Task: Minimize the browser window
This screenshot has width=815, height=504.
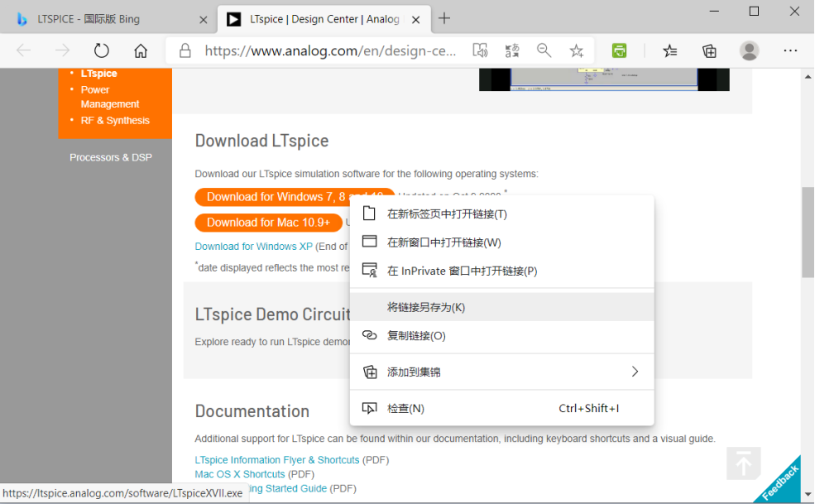Action: (714, 12)
